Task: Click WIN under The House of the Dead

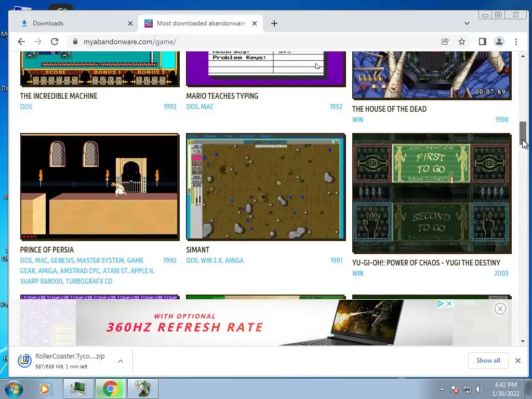Action: pos(357,119)
